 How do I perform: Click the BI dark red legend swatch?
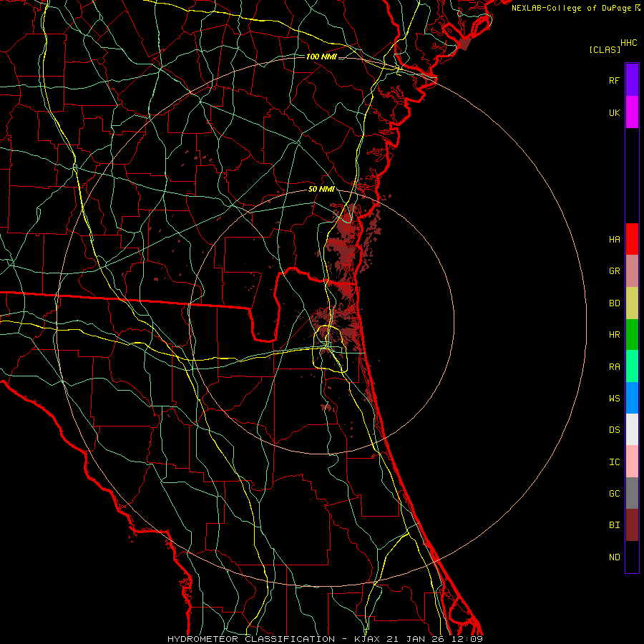632,525
